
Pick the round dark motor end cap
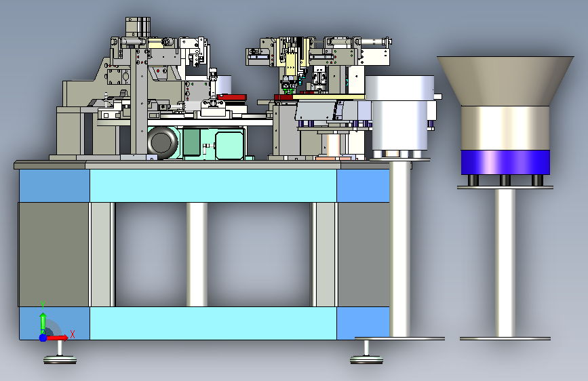point(162,142)
